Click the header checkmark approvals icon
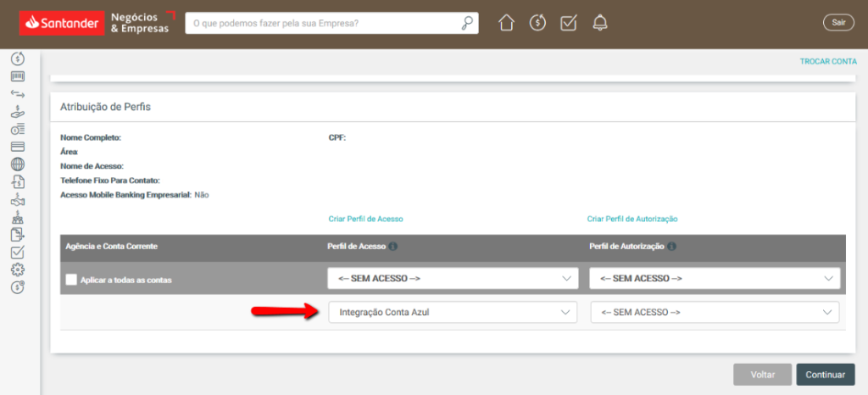This screenshot has height=395, width=868. tap(569, 23)
